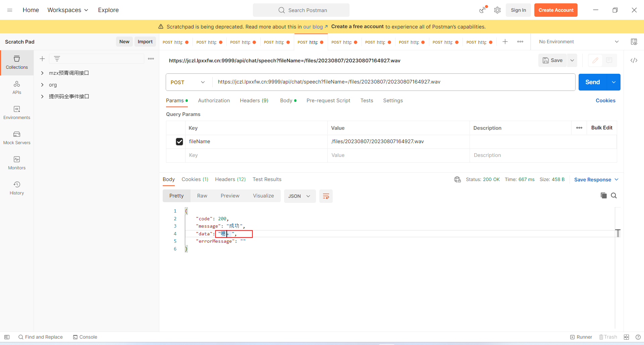The width and height of the screenshot is (644, 345).
Task: Select the Visualize response view
Action: click(263, 196)
